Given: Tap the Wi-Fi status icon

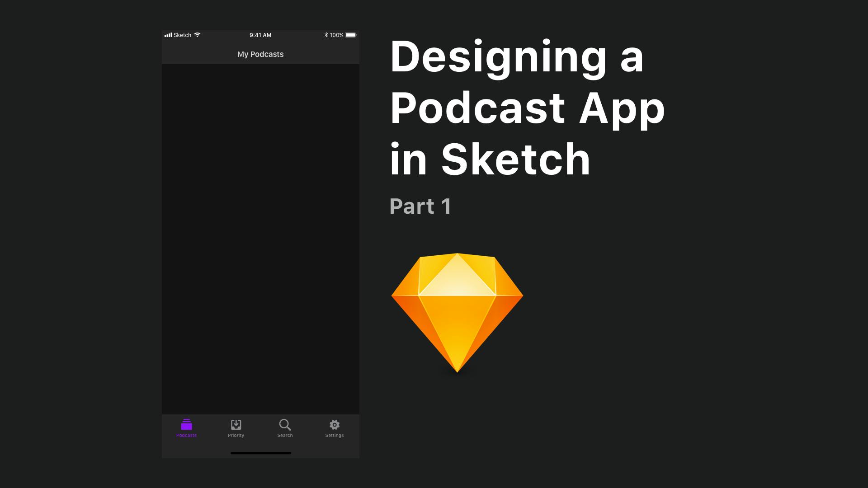Looking at the screenshot, I should (x=197, y=35).
